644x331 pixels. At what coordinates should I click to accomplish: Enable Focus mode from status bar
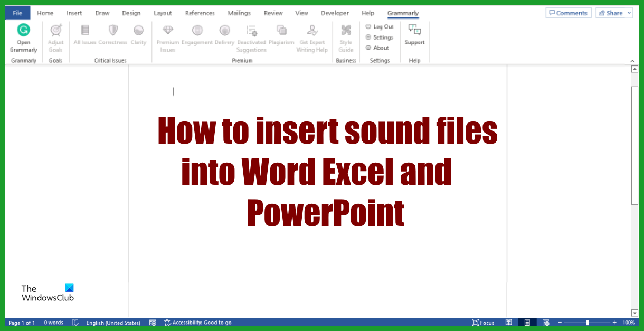click(x=482, y=322)
